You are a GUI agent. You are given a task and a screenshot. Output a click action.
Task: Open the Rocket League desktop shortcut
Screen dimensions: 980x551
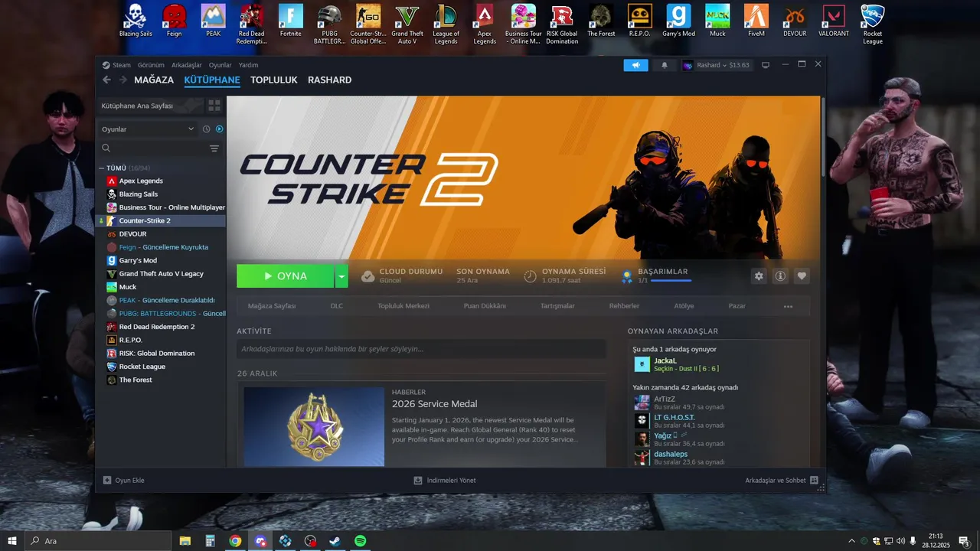(872, 24)
